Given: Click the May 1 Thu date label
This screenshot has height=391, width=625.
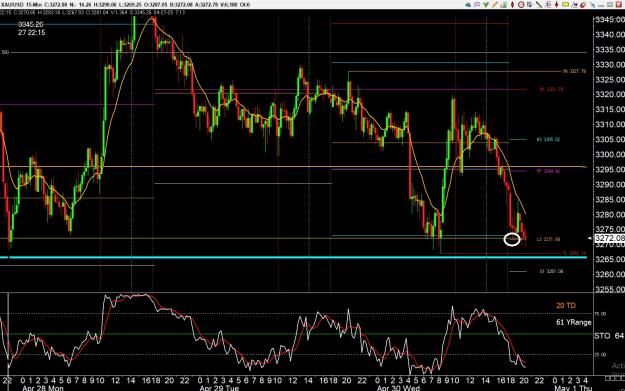Looking at the screenshot, I should click(x=573, y=388).
